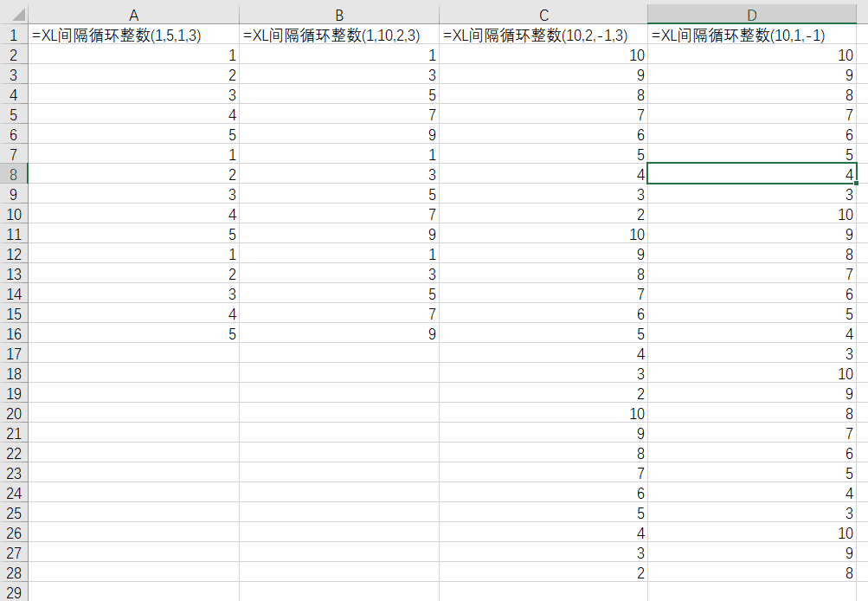The image size is (868, 601).
Task: Select cell A2 containing 1
Action: pos(133,55)
